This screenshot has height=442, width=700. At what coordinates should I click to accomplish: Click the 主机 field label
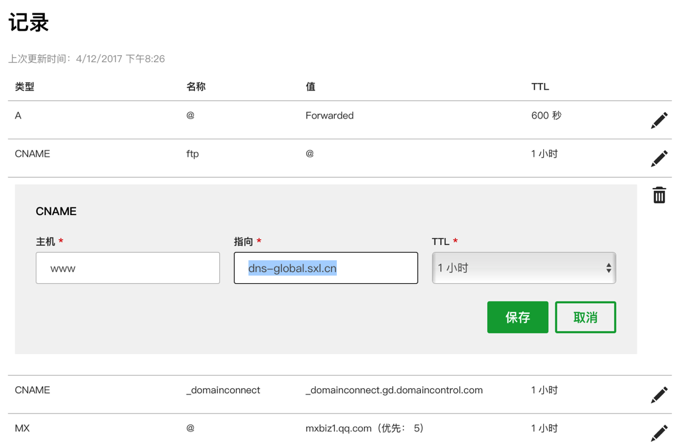[46, 242]
